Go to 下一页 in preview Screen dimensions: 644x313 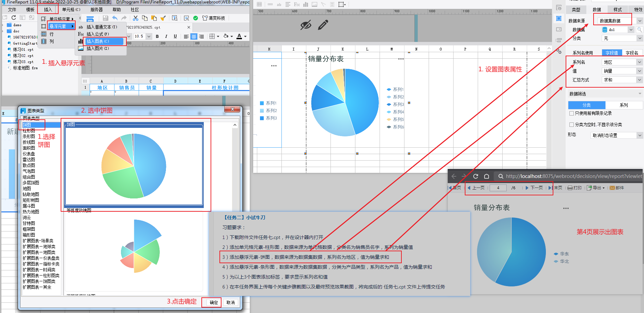[x=534, y=188]
